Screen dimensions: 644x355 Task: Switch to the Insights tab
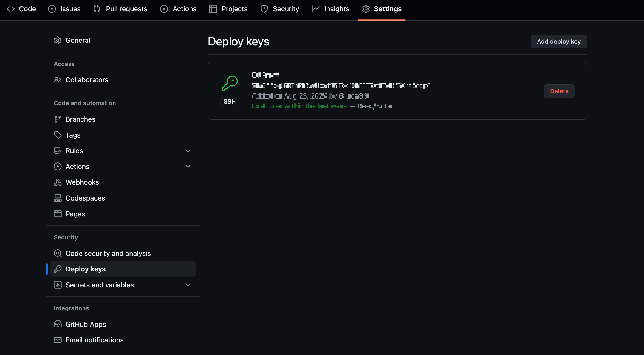331,9
